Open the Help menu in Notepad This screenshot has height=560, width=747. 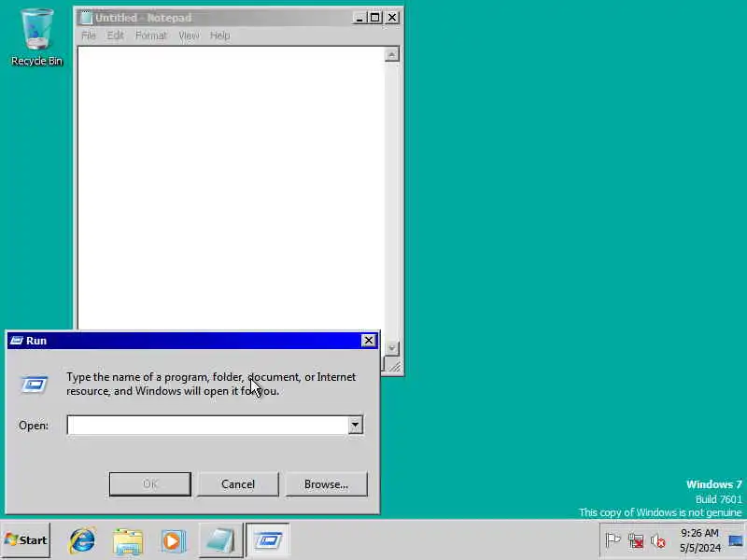click(219, 35)
